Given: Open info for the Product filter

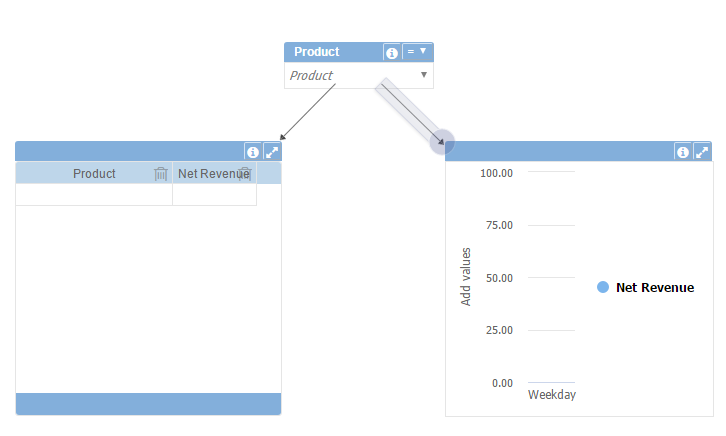Looking at the screenshot, I should click(x=392, y=52).
